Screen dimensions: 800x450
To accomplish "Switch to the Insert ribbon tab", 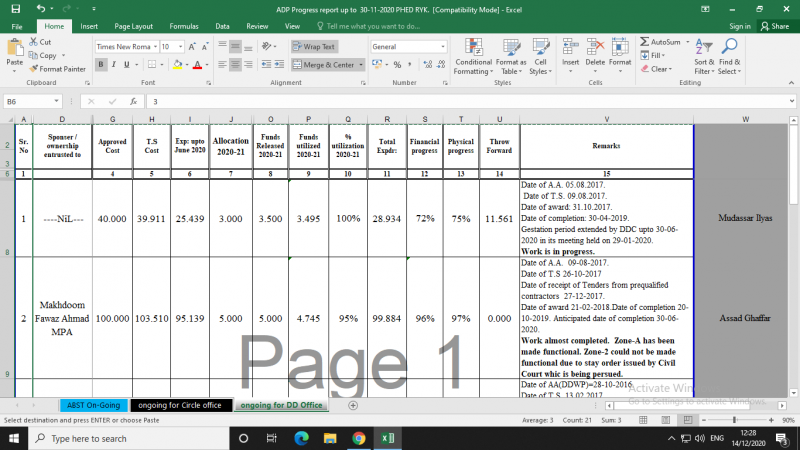I will (89, 27).
